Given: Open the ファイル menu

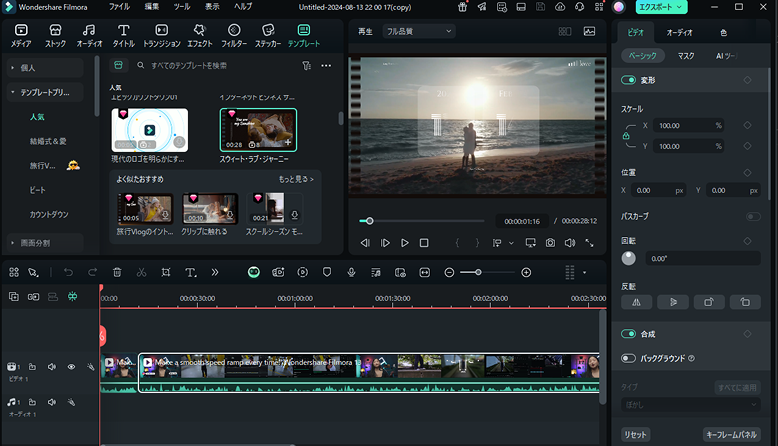Looking at the screenshot, I should [119, 7].
